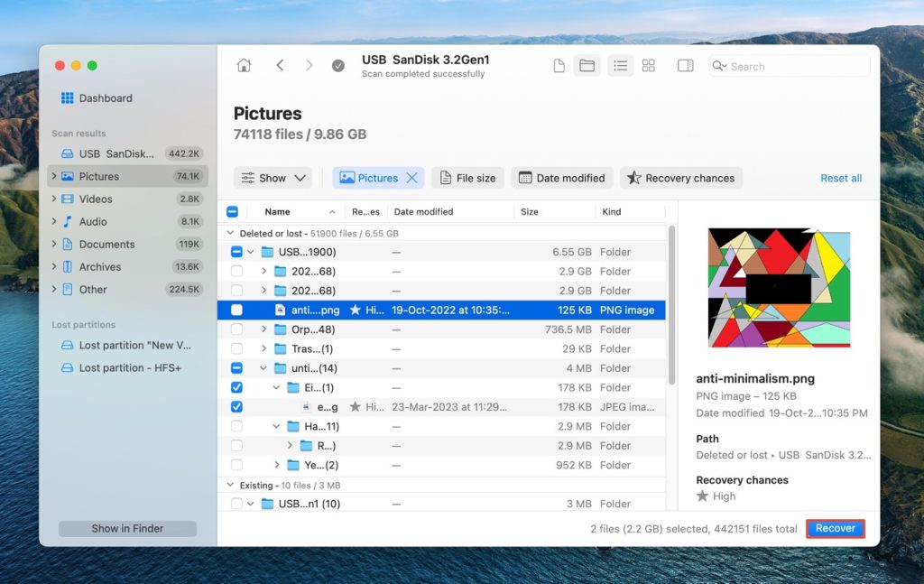Click the Recover button
924x584 pixels.
pyautogui.click(x=835, y=528)
